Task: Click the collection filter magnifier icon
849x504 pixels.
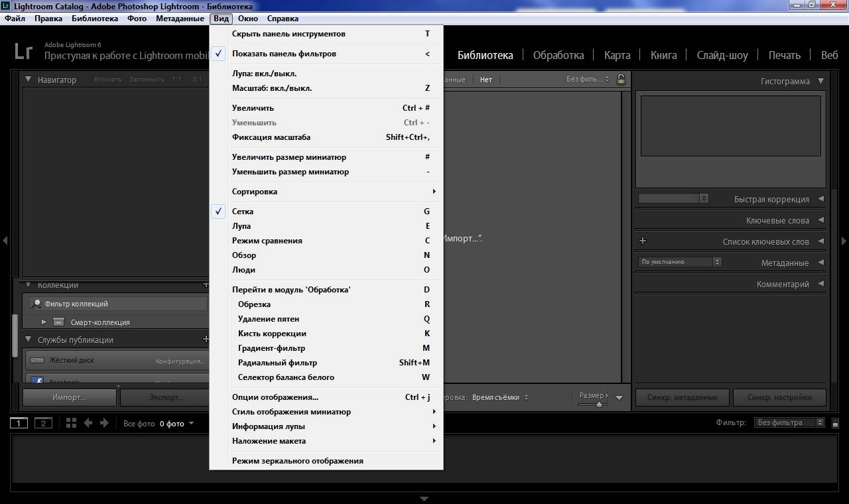Action: pyautogui.click(x=37, y=304)
